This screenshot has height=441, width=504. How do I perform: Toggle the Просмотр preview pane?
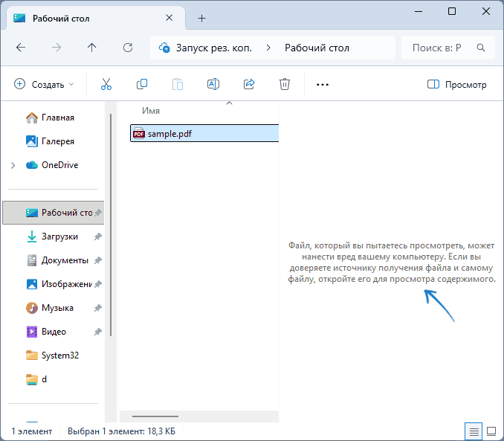(457, 85)
